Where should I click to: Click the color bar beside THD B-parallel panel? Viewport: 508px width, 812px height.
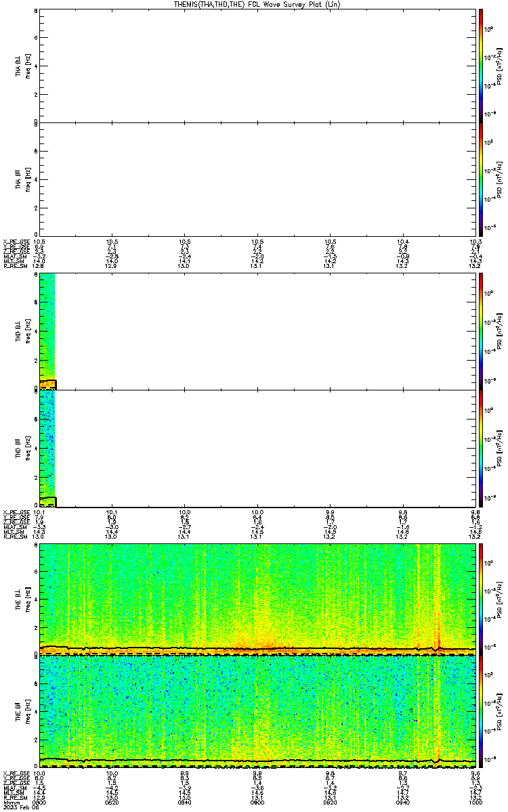coord(480,448)
